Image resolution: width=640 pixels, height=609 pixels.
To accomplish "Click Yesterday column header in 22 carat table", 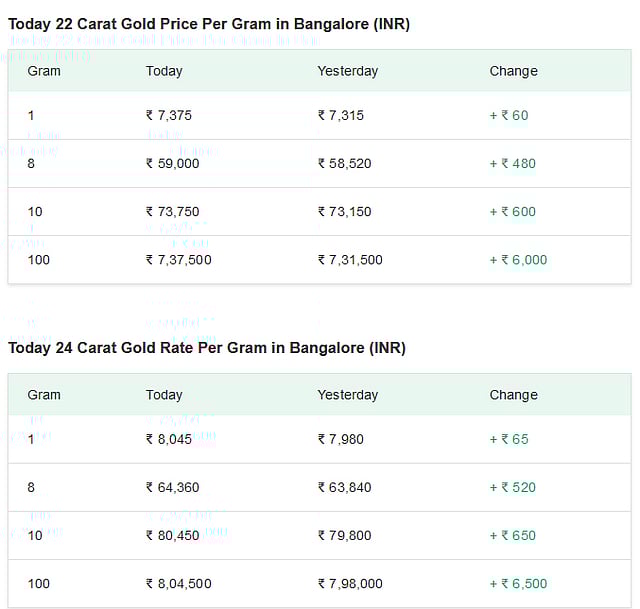I will pyautogui.click(x=348, y=71).
